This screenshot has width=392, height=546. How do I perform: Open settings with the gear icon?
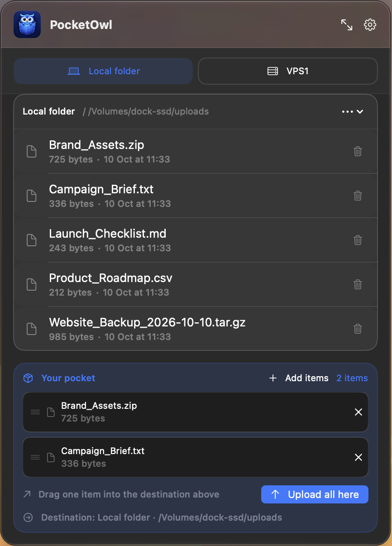(370, 25)
